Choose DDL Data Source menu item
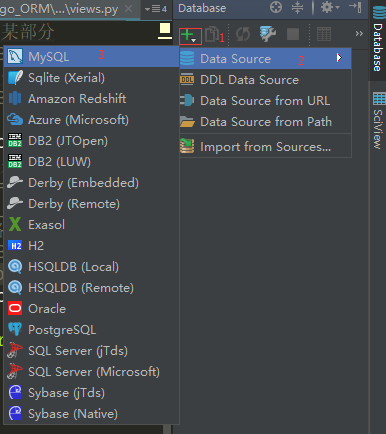386x434 pixels. click(x=265, y=80)
